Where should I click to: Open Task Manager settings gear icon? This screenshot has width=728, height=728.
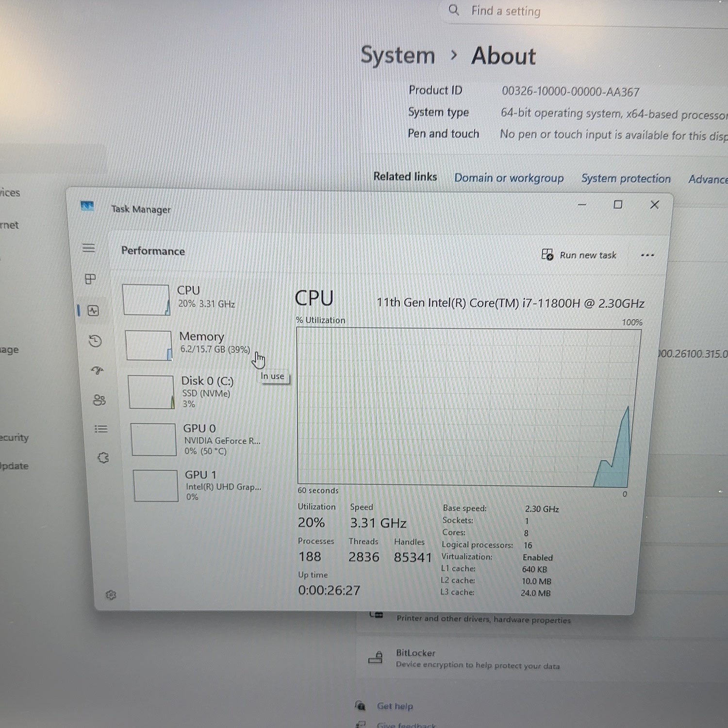111,595
